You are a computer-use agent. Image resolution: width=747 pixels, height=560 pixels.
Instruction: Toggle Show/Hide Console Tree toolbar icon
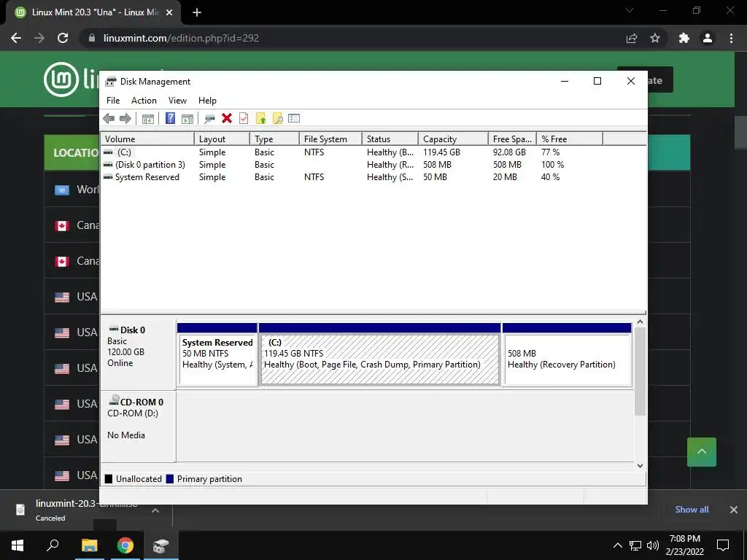click(147, 119)
